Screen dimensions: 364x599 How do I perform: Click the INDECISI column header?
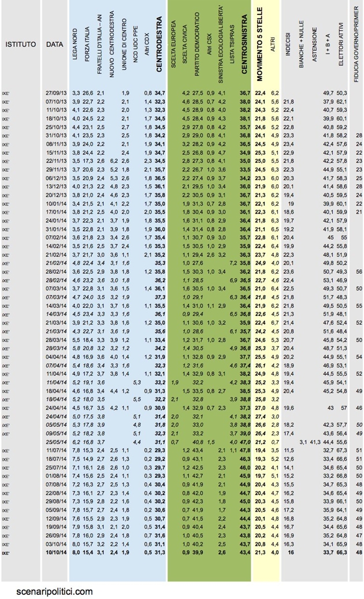288,65
